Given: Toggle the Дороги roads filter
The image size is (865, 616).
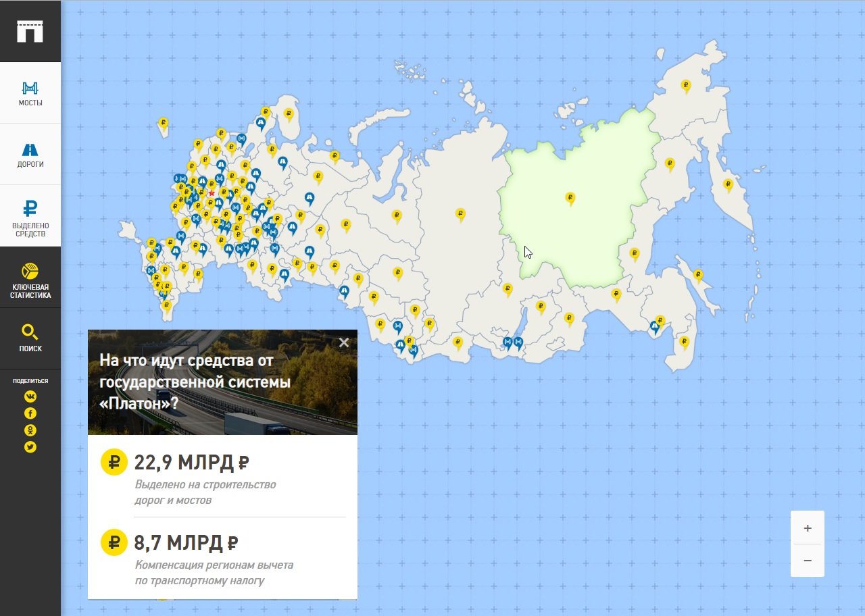Looking at the screenshot, I should tap(30, 154).
